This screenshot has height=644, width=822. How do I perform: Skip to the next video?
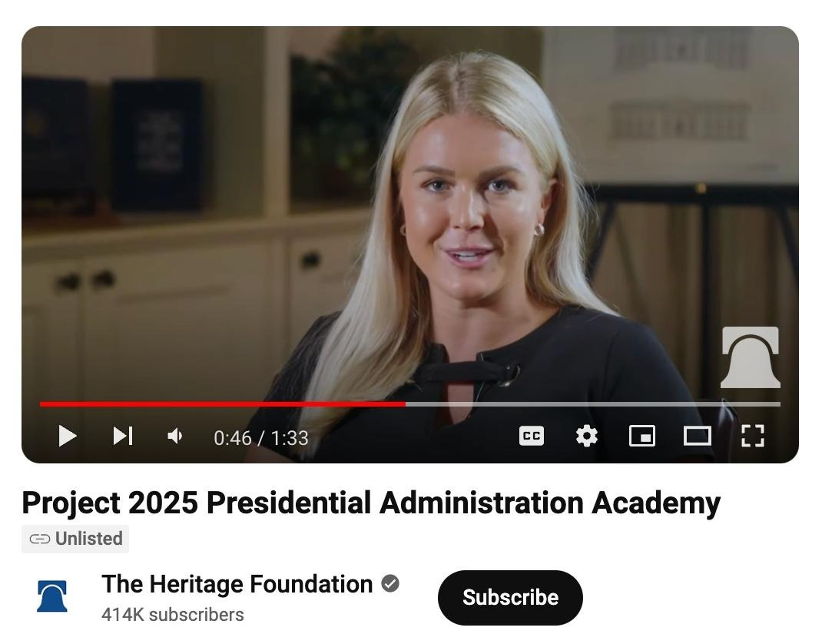123,437
